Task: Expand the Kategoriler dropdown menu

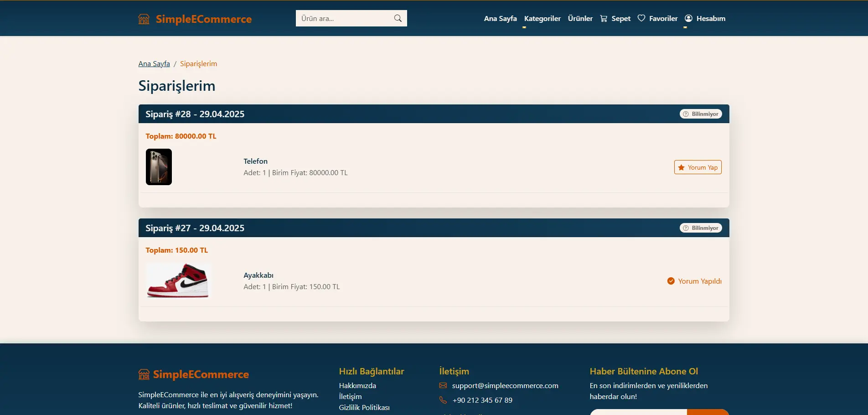Action: [542, 19]
